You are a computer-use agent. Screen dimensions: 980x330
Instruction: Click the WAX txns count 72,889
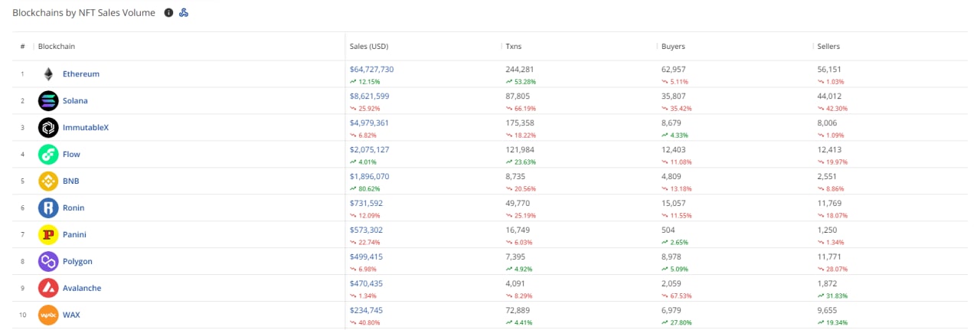click(518, 310)
